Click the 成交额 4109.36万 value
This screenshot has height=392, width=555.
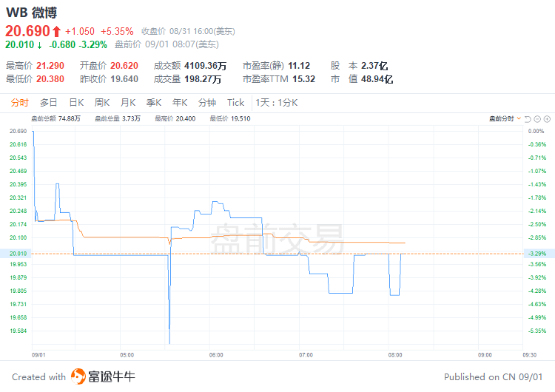point(205,66)
